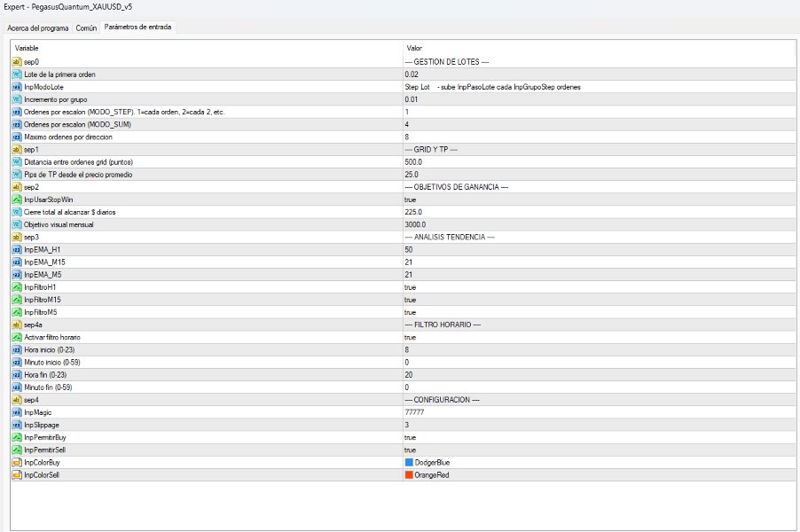The width and height of the screenshot is (800, 532).
Task: Select the InpSlippage row label
Action: 42,425
